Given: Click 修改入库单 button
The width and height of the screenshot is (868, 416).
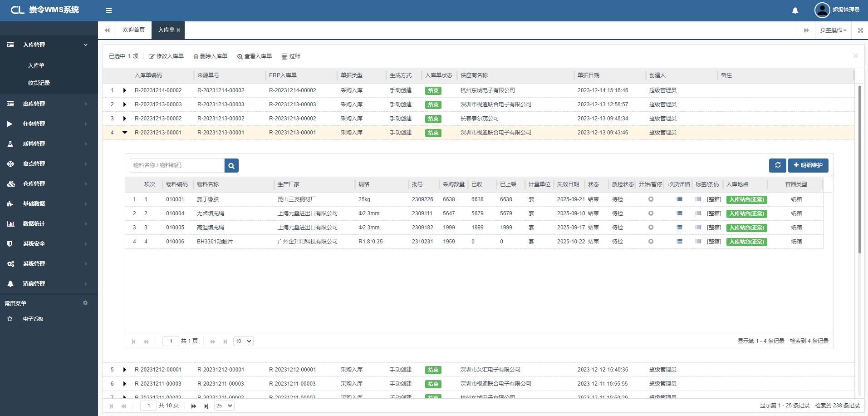Looking at the screenshot, I should click(166, 56).
